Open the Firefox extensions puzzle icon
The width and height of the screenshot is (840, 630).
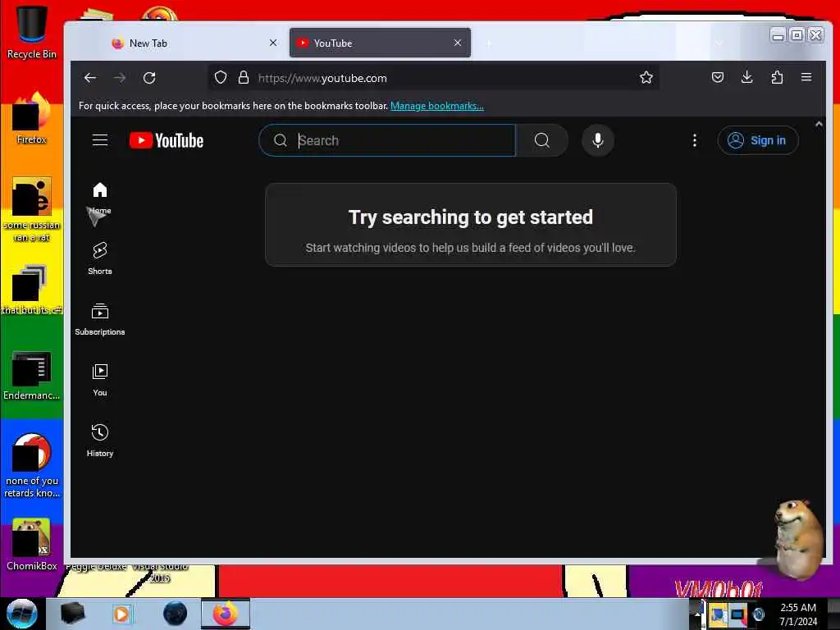pyautogui.click(x=777, y=78)
